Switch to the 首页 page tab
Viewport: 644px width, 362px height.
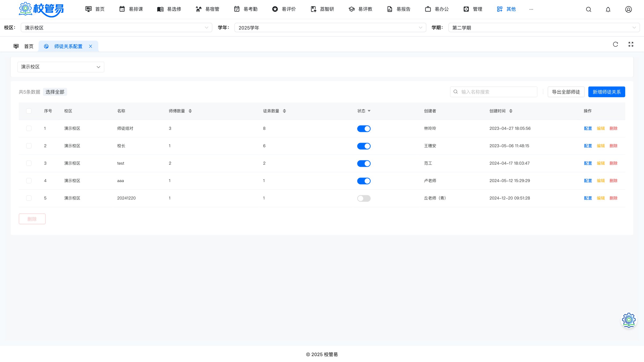(23, 46)
